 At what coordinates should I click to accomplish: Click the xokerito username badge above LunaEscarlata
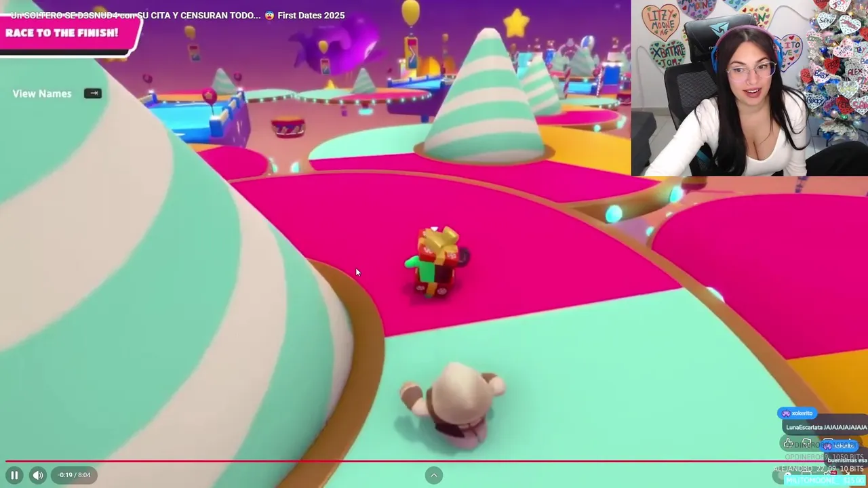coord(797,413)
